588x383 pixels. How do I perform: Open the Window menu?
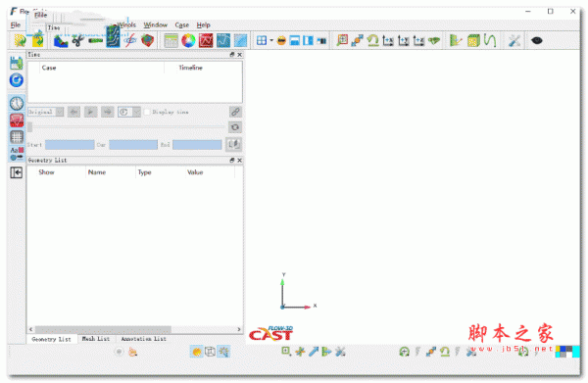[x=155, y=24]
